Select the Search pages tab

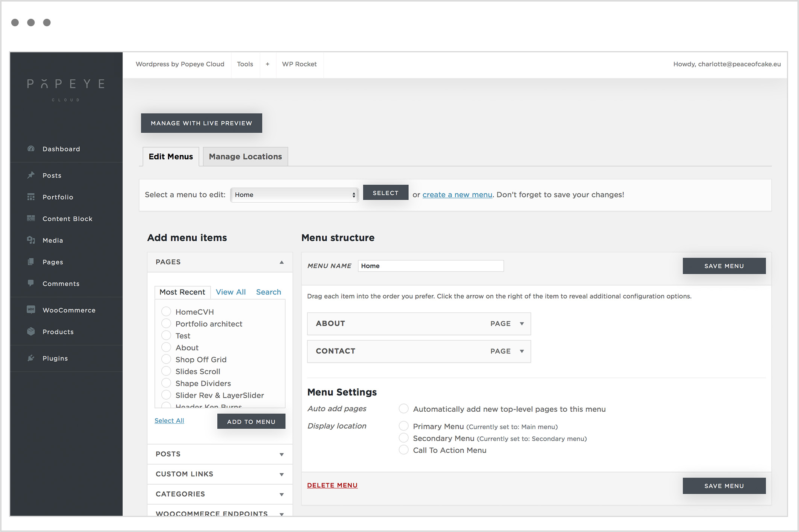tap(268, 292)
